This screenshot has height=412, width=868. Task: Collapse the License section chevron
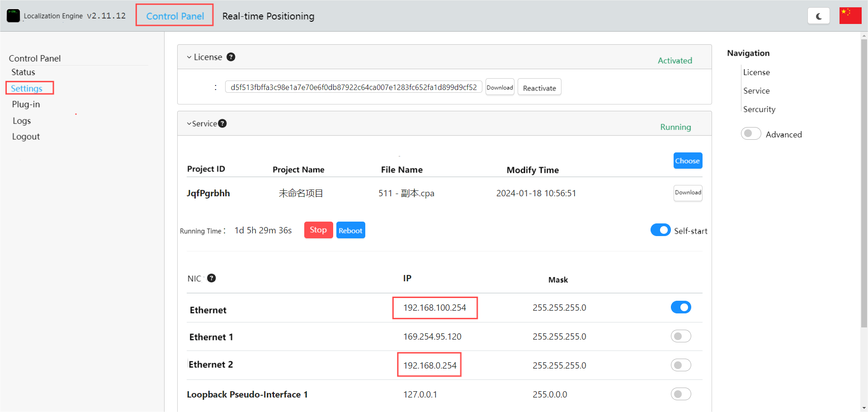[x=189, y=57]
